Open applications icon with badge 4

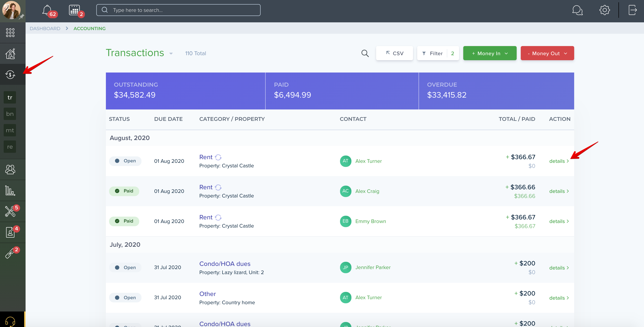pos(10,232)
